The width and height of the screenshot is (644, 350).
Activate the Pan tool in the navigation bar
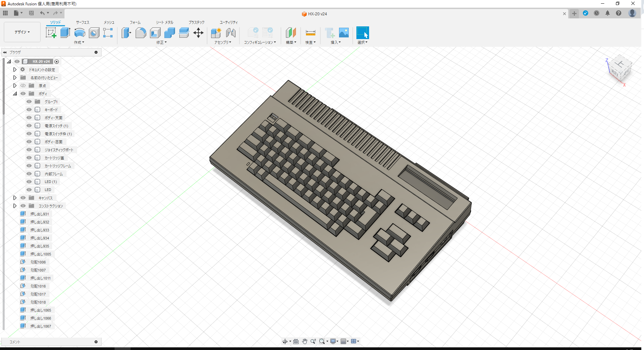[x=304, y=341]
